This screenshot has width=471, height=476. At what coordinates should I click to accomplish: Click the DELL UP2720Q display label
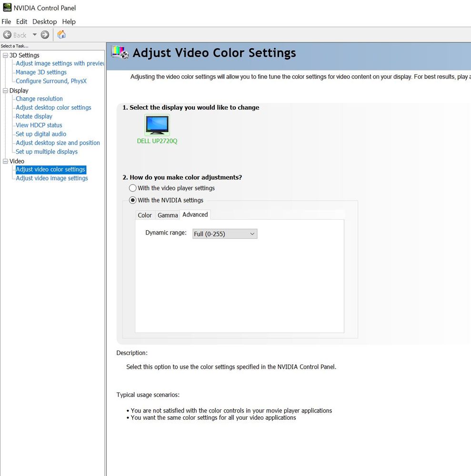click(157, 141)
